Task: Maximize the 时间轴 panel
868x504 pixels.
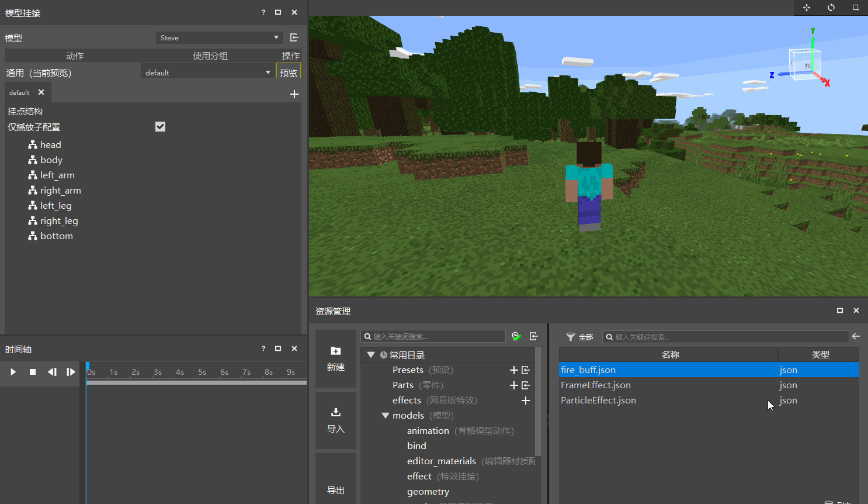Action: point(278,348)
